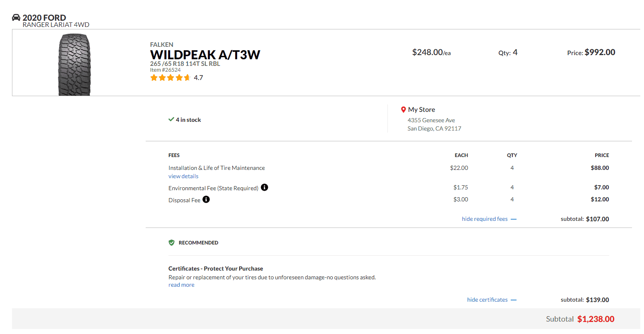Click Certificates - Protect Your Purchase heading
The image size is (644, 334).
pos(216,269)
